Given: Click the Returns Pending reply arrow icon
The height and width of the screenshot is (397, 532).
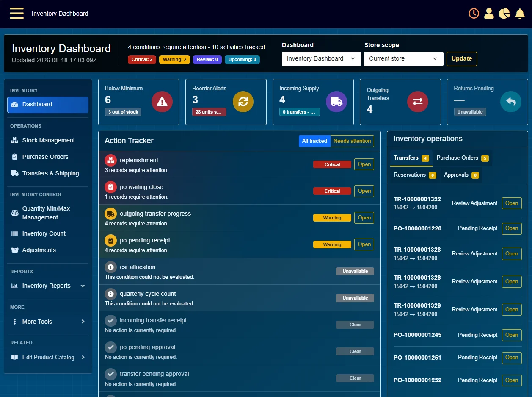Looking at the screenshot, I should [x=511, y=102].
